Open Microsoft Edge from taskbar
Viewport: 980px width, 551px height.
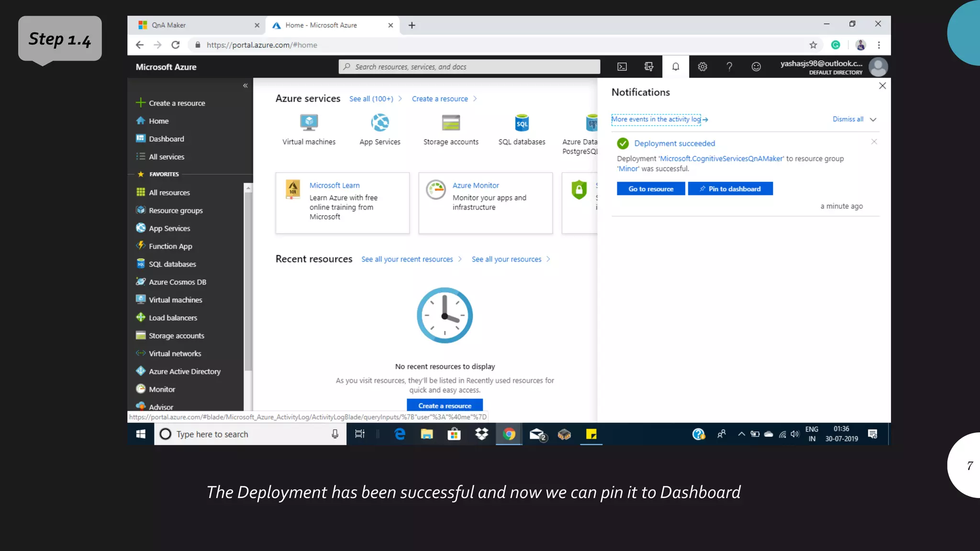click(x=400, y=434)
